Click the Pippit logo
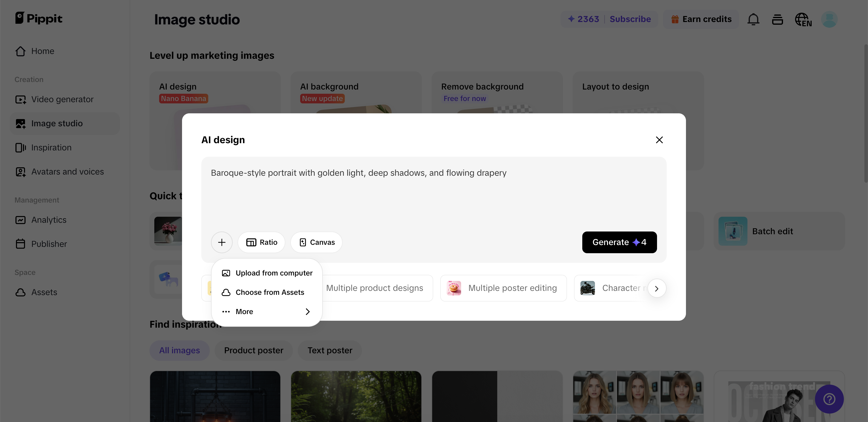 (x=39, y=18)
